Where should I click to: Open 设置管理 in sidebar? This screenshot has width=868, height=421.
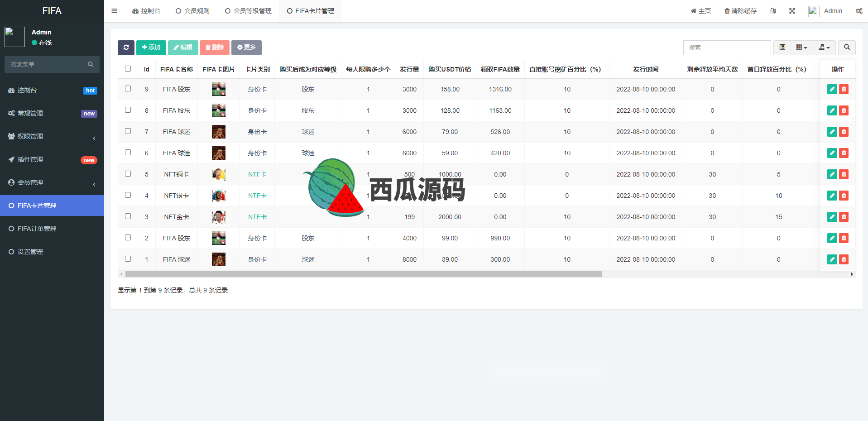(52, 252)
